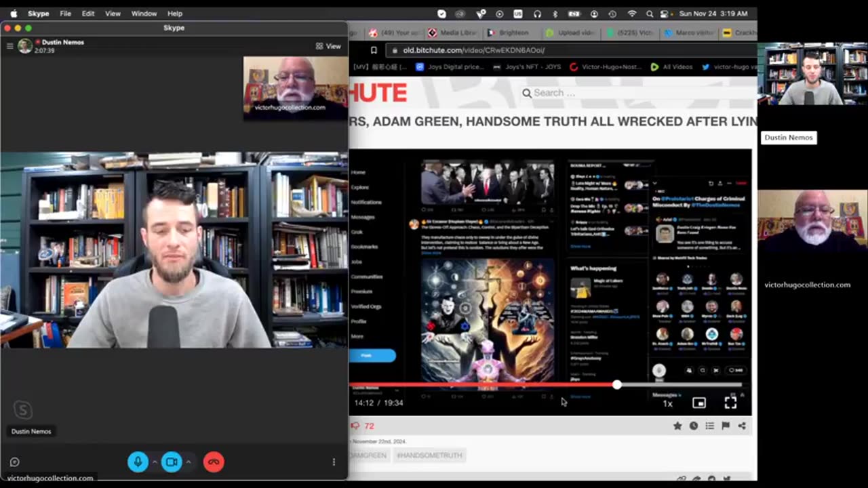Click victorhugocollection.com video tile on right

[812, 220]
